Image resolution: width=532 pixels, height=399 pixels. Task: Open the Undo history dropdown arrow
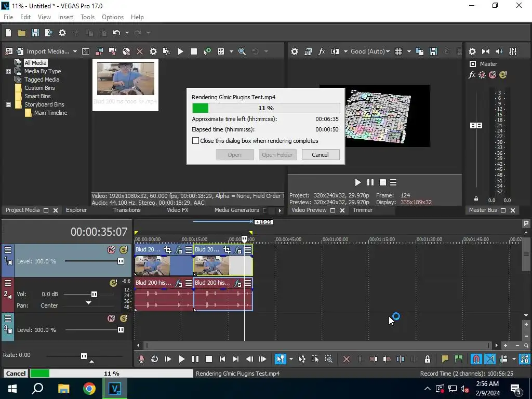(x=127, y=33)
